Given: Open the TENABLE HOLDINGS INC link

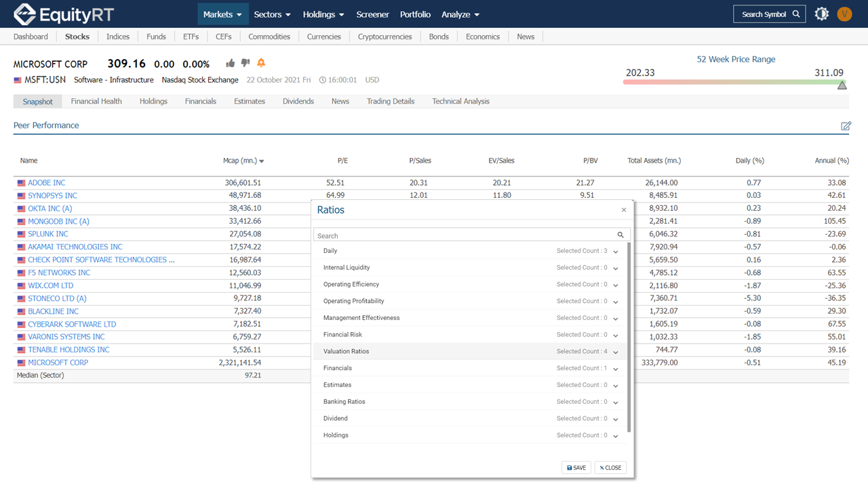Looking at the screenshot, I should pyautogui.click(x=68, y=350).
